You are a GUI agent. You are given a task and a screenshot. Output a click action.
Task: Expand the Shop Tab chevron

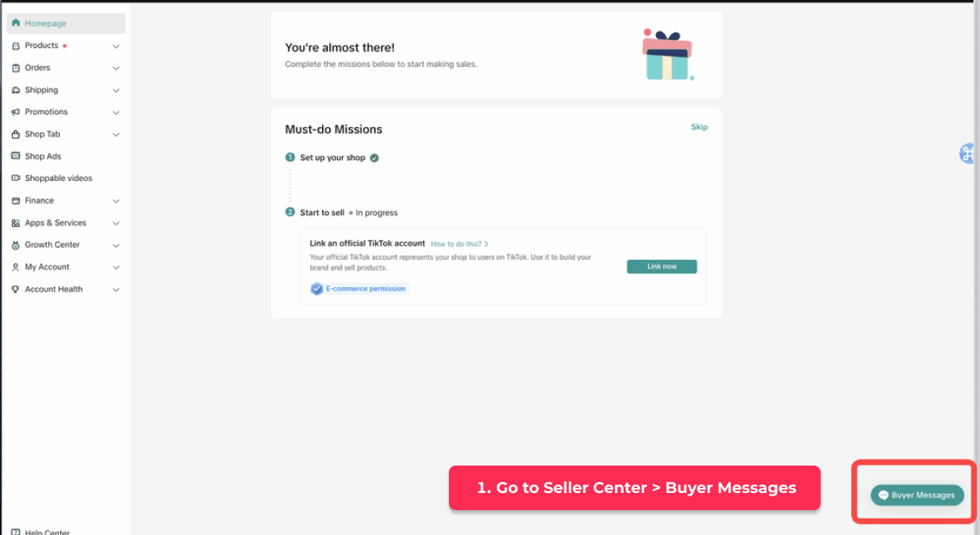pos(117,135)
